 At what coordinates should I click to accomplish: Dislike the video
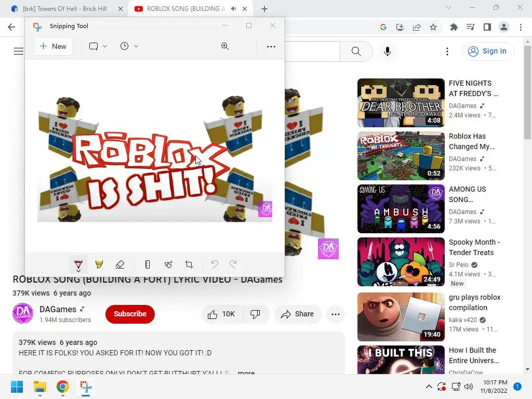coord(256,314)
